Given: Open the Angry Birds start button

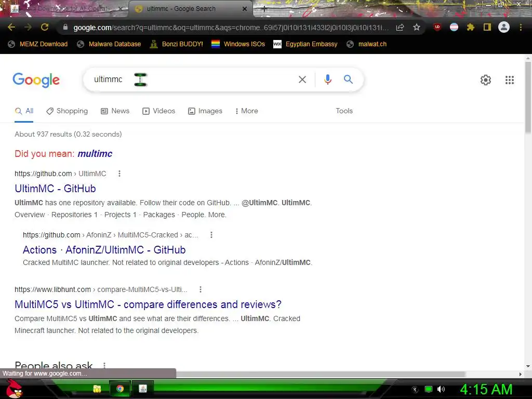Looking at the screenshot, I should pyautogui.click(x=14, y=389).
